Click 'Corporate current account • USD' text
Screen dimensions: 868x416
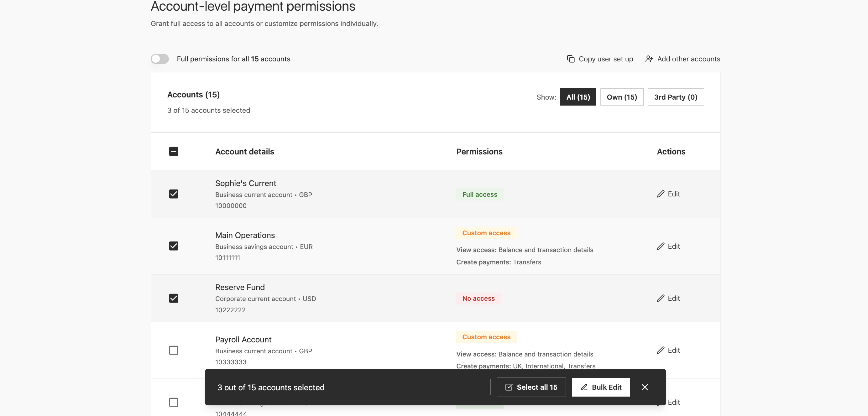click(x=265, y=299)
